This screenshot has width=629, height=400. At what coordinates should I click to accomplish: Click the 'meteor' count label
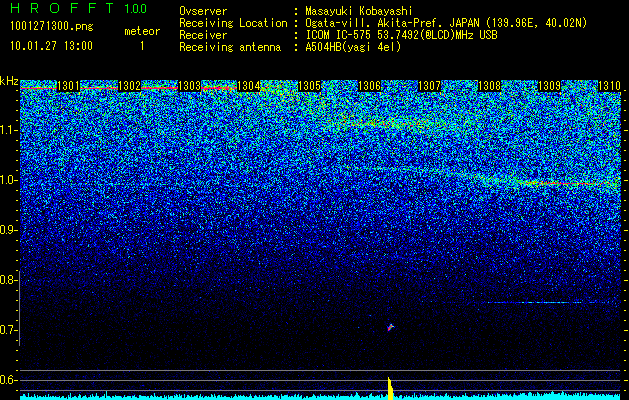142,31
